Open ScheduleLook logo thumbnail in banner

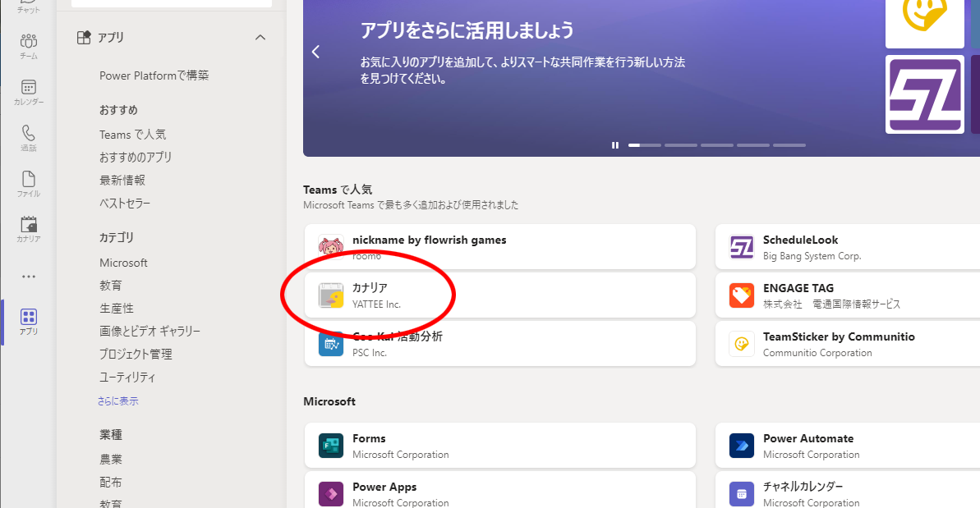[925, 94]
